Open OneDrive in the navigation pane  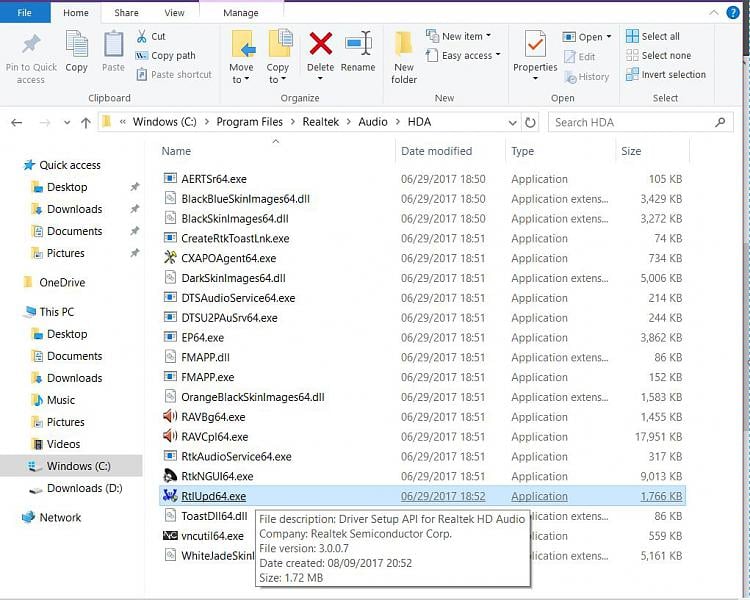point(55,282)
